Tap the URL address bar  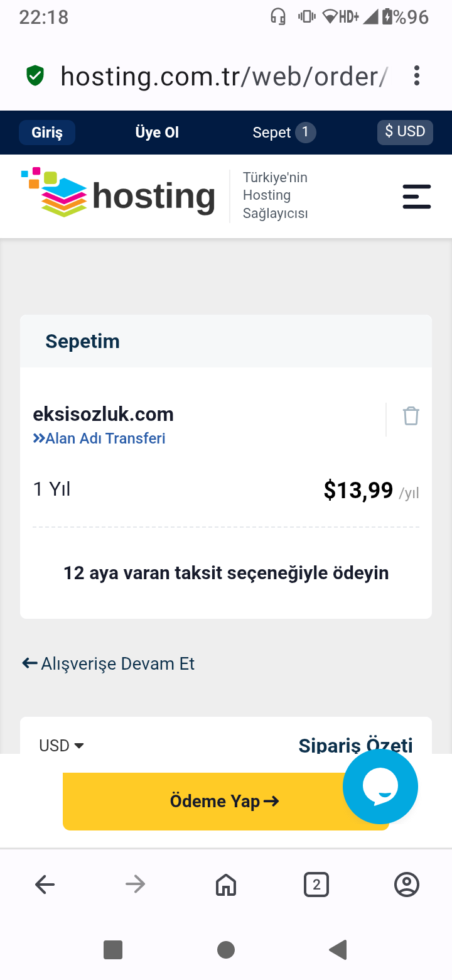tap(223, 77)
